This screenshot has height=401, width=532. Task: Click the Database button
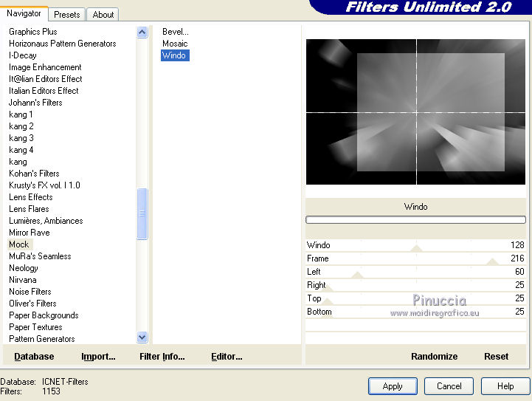pos(34,357)
